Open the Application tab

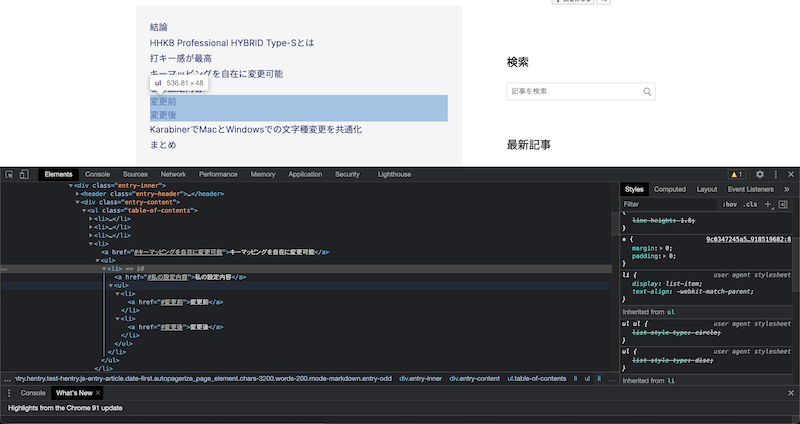tap(305, 174)
